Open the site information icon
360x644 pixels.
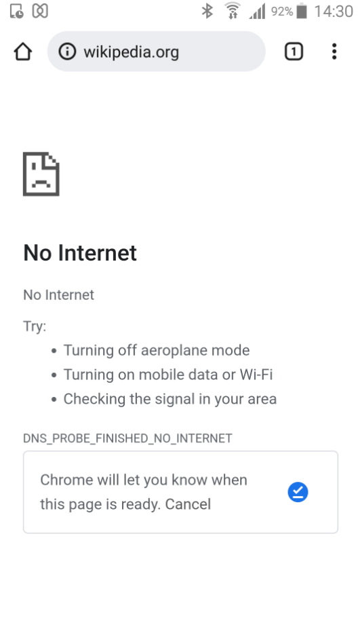click(x=67, y=52)
